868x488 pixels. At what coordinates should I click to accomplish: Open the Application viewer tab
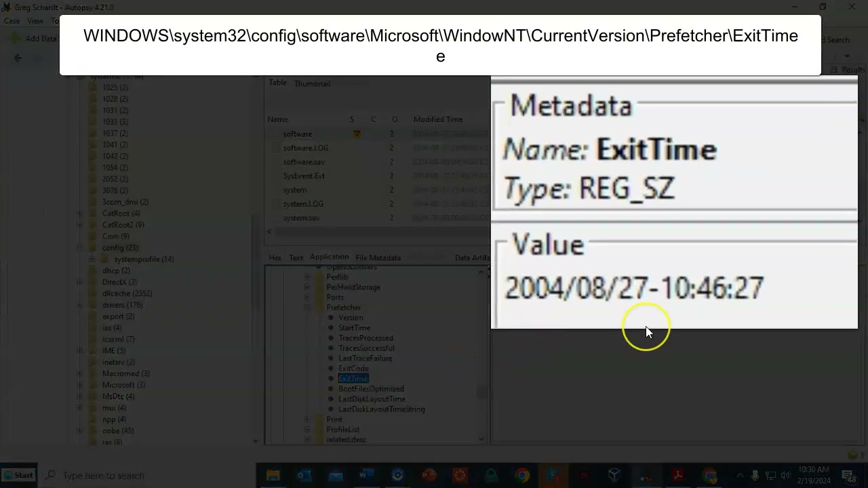[329, 258]
